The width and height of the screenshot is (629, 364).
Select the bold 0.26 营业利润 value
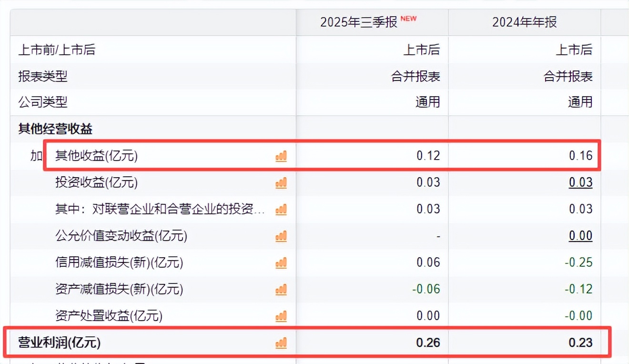(428, 343)
